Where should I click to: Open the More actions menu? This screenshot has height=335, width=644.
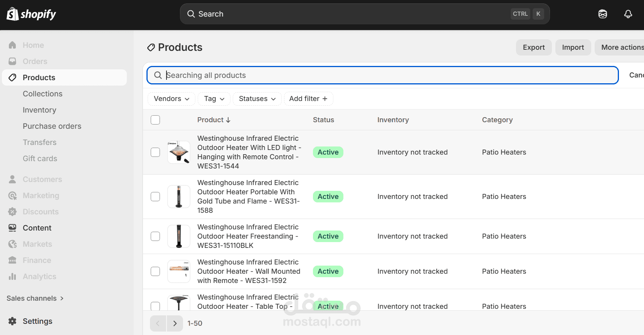pos(620,47)
